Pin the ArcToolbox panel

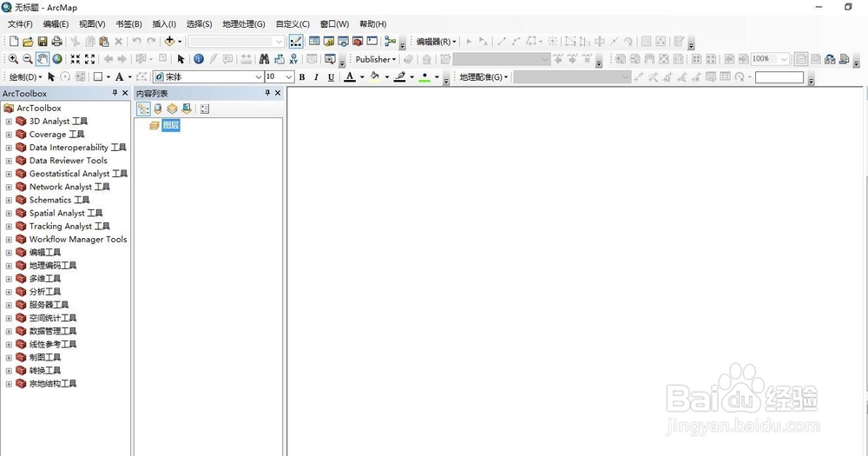point(115,93)
